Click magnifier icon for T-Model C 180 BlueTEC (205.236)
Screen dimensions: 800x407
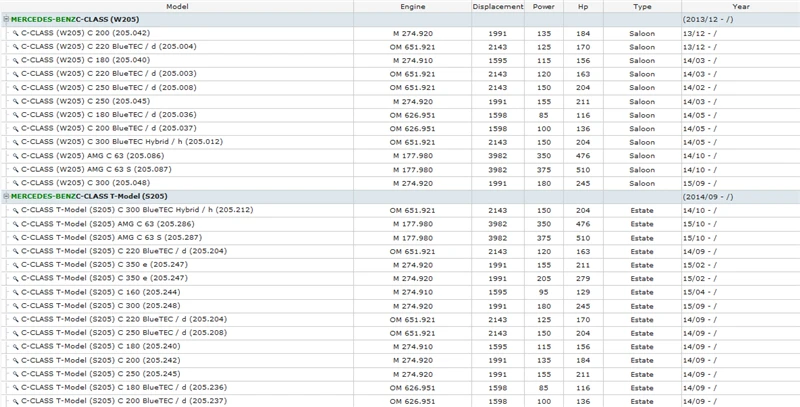pyautogui.click(x=15, y=388)
